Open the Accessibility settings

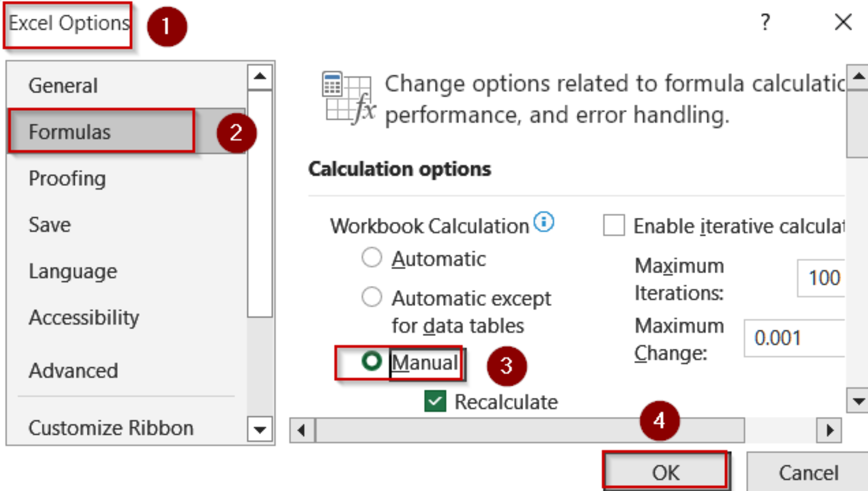click(84, 317)
